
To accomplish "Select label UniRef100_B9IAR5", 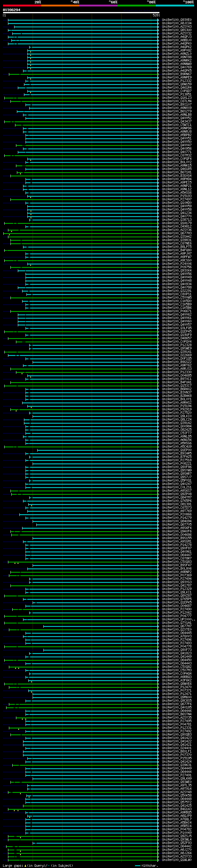I will 177,453.
